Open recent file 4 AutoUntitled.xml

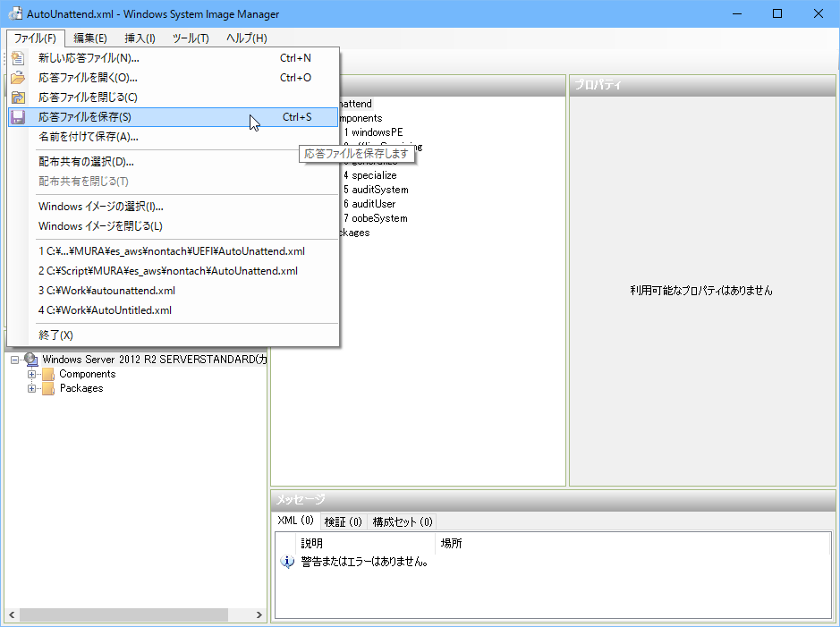[173, 310]
